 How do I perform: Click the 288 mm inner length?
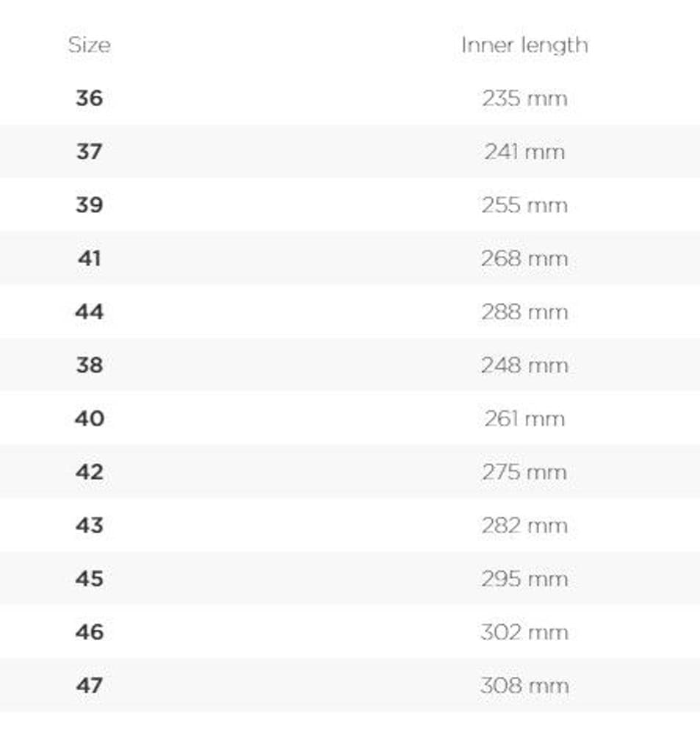click(x=524, y=312)
